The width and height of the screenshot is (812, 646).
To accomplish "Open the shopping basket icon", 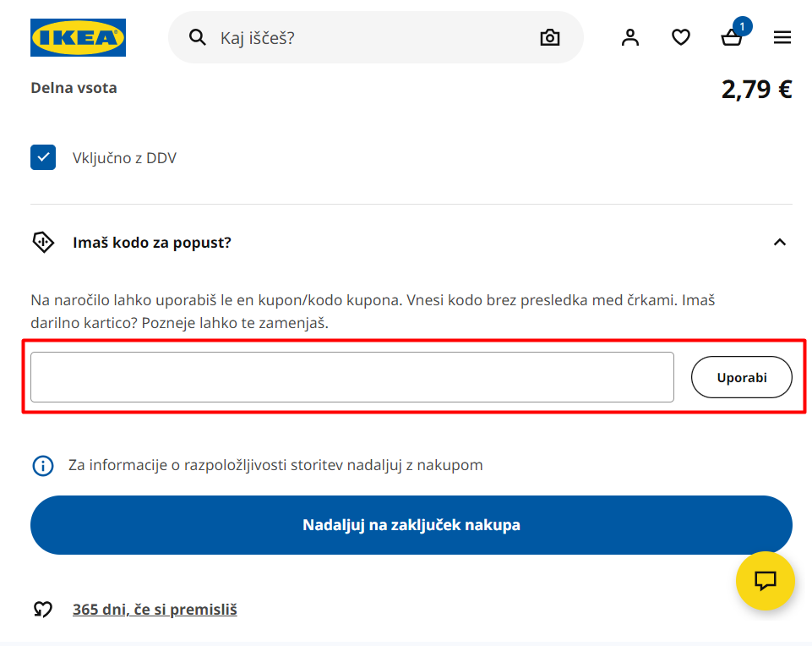I will 732,37.
